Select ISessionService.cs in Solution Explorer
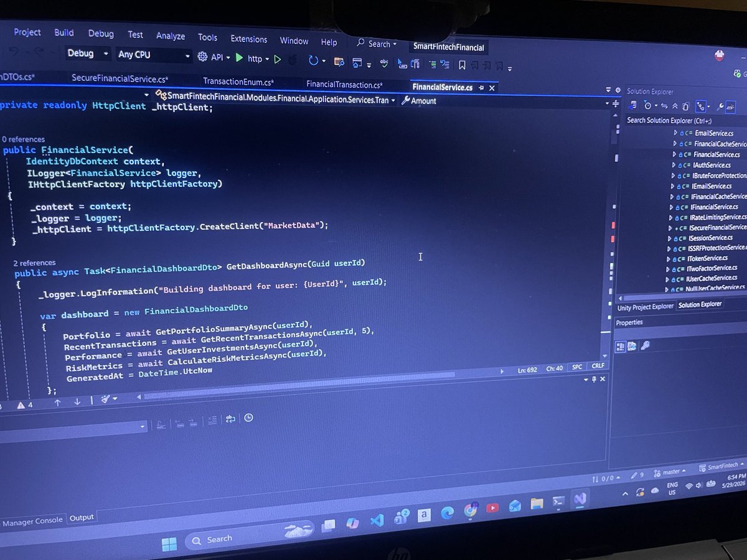 tap(710, 238)
